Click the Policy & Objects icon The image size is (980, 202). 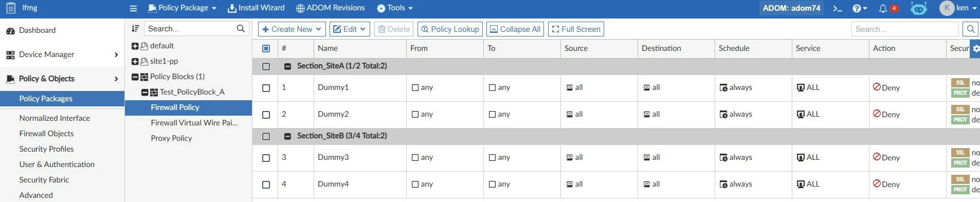10,79
